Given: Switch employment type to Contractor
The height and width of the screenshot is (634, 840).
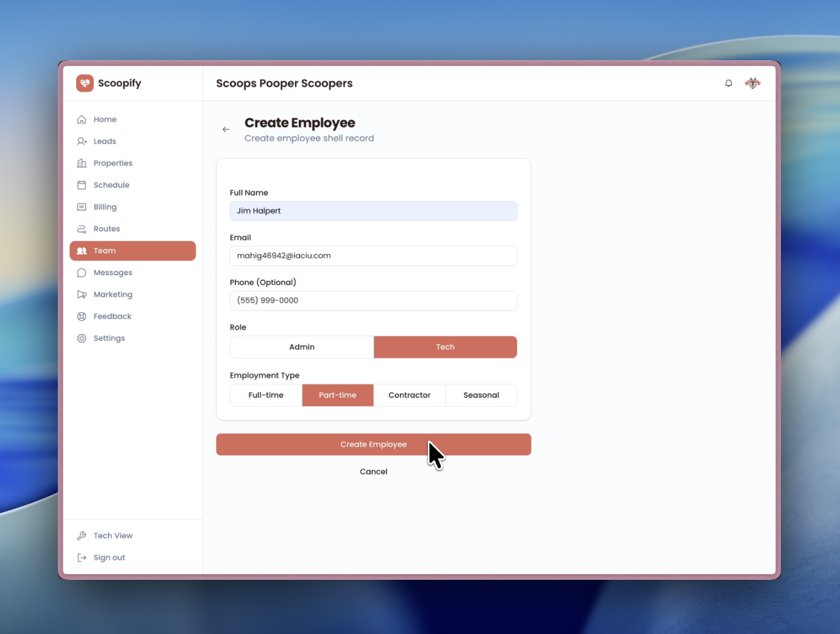Looking at the screenshot, I should pos(409,395).
